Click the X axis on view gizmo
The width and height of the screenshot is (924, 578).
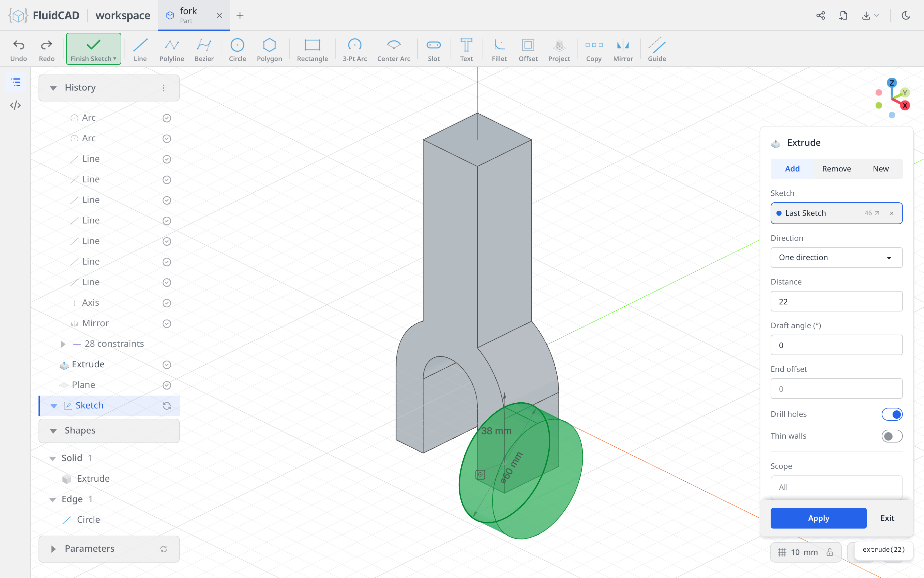coord(904,106)
